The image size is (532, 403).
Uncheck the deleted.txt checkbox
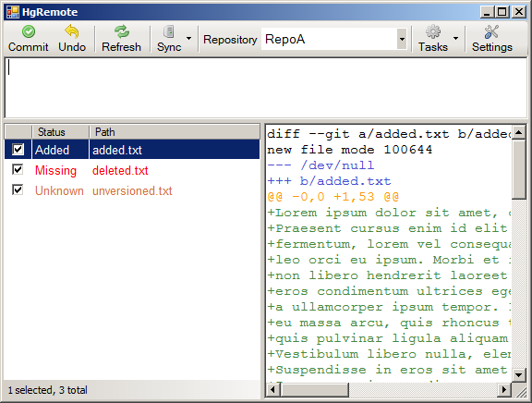(x=18, y=169)
